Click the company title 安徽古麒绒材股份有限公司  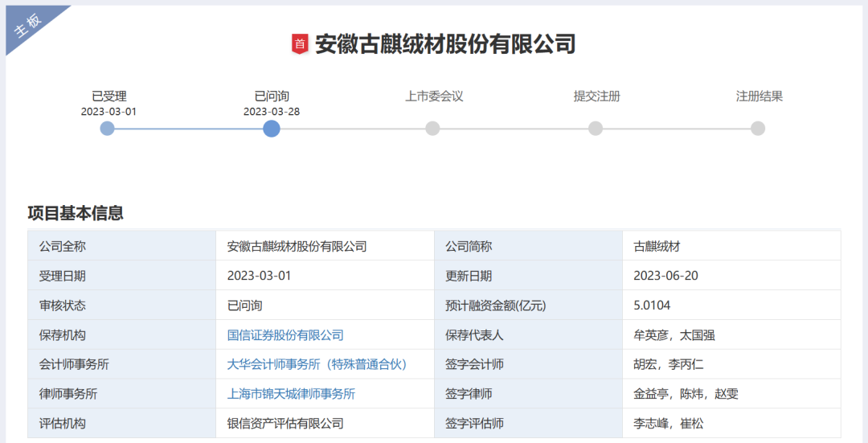[x=445, y=44]
